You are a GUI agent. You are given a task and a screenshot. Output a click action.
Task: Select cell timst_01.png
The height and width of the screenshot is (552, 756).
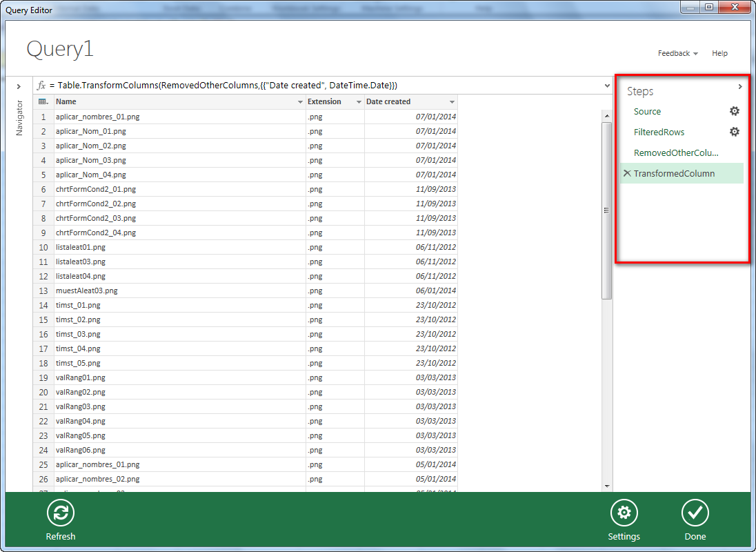(x=180, y=305)
